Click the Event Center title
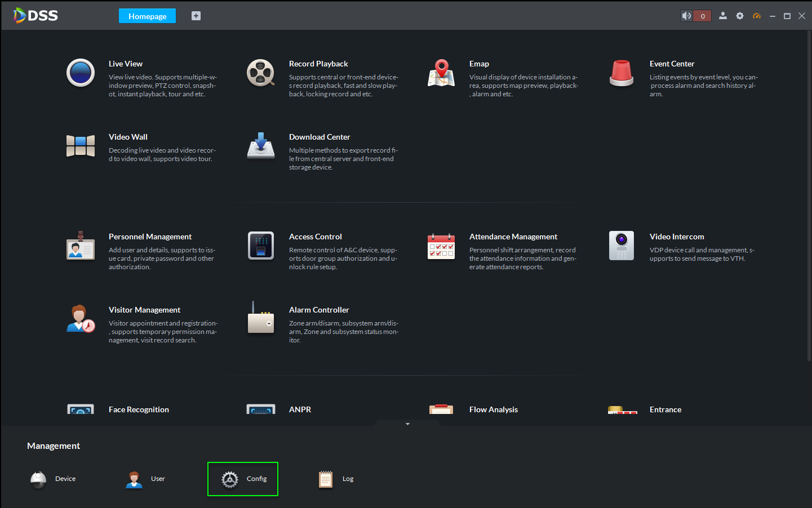This screenshot has height=508, width=812. (x=672, y=64)
